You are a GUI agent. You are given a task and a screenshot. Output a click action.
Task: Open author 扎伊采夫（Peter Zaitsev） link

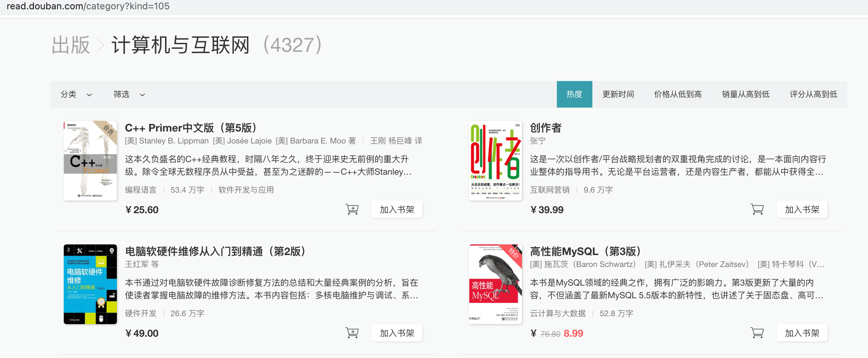[697, 264]
